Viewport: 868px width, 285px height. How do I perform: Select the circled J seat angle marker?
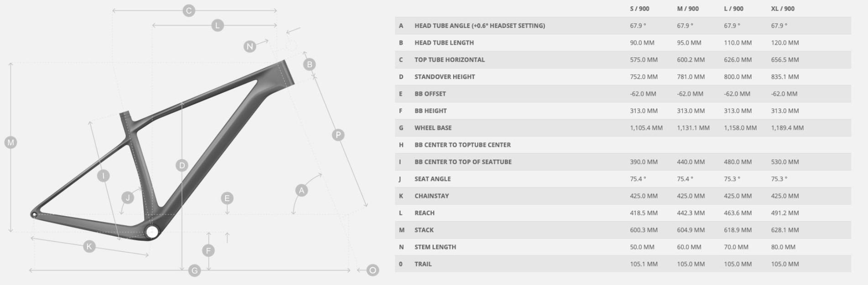click(x=128, y=197)
